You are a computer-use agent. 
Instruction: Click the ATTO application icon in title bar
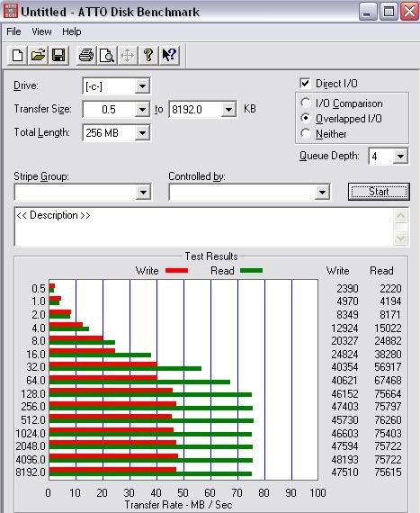coord(10,11)
